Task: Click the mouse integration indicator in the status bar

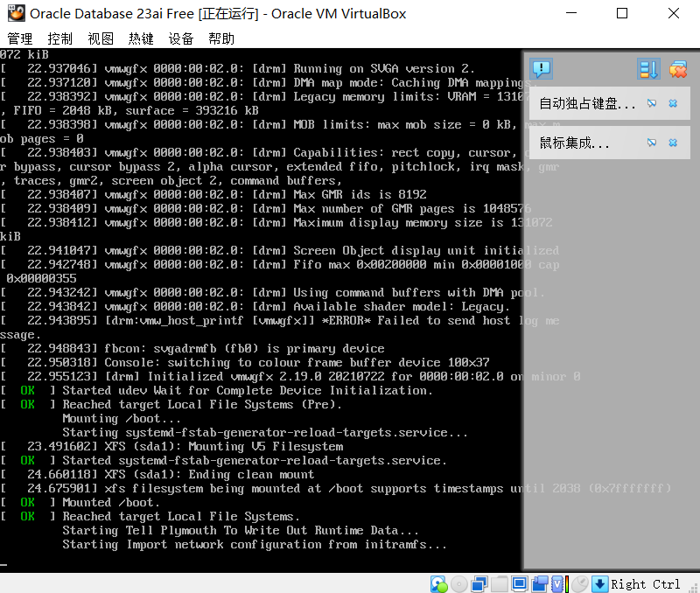Action: point(580,584)
